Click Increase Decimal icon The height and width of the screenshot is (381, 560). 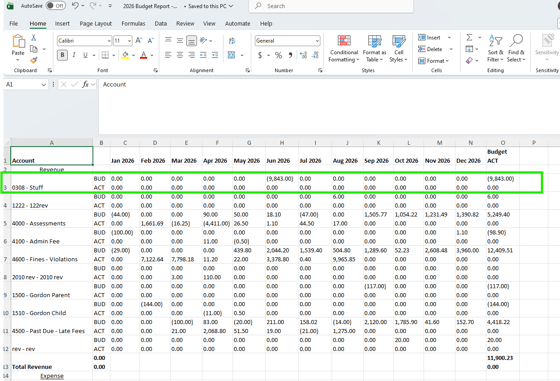(303, 55)
